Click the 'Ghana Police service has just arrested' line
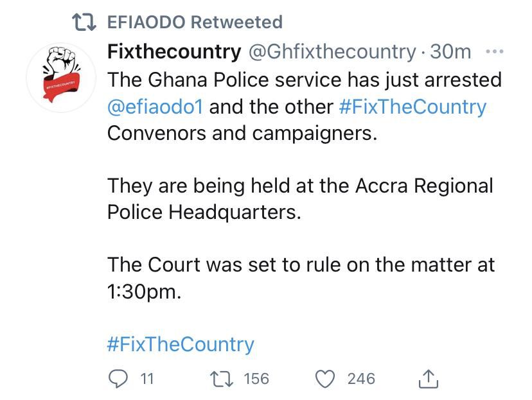 pyautogui.click(x=304, y=80)
